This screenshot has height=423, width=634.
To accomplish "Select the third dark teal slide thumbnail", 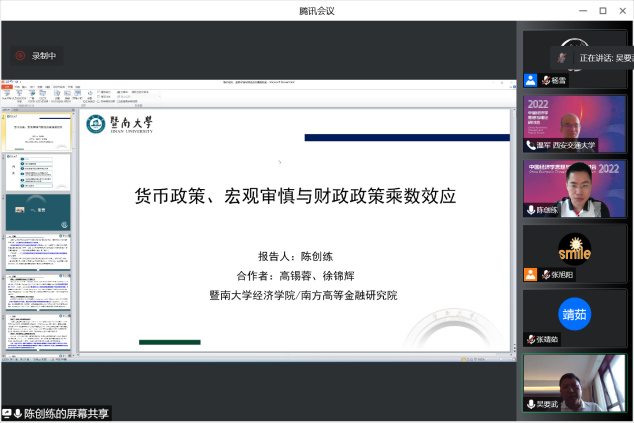I will click(38, 212).
